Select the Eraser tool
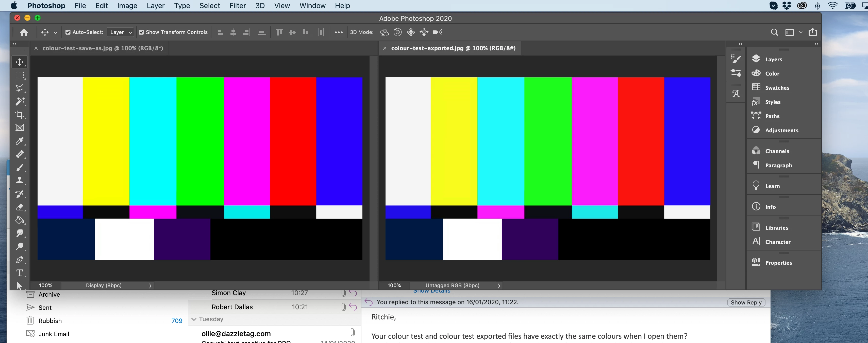This screenshot has width=868, height=343. (x=20, y=207)
